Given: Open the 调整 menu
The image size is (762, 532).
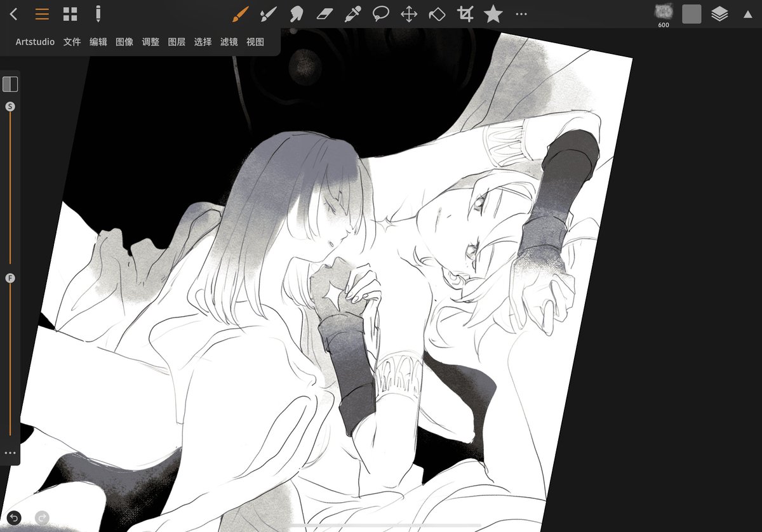Looking at the screenshot, I should [150, 42].
